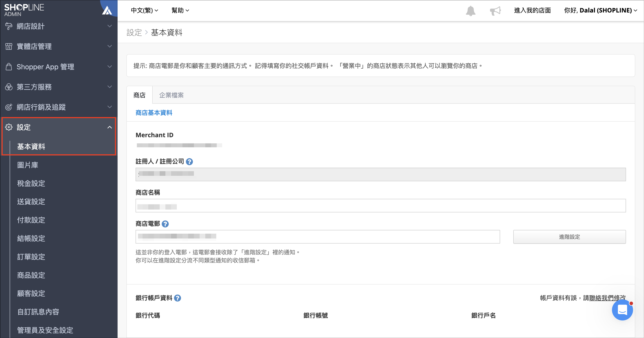Click the shopping bag icon for Shopper App 管理

click(x=9, y=67)
